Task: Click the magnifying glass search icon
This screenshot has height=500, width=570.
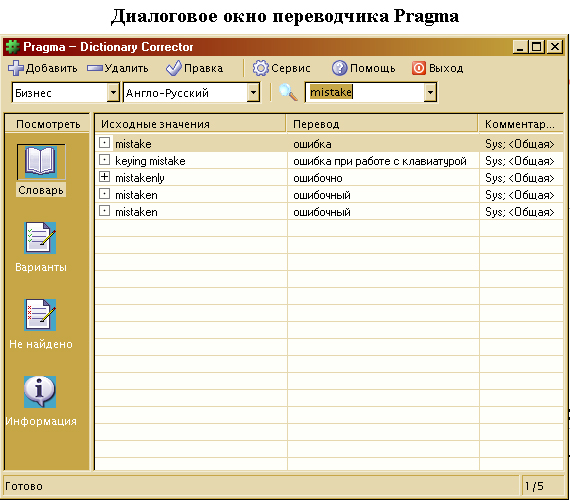Action: coord(288,92)
